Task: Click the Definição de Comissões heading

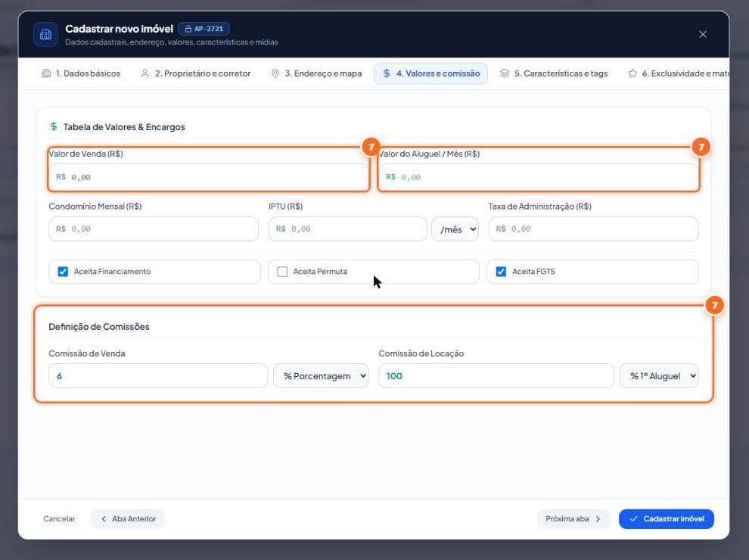Action: (99, 327)
